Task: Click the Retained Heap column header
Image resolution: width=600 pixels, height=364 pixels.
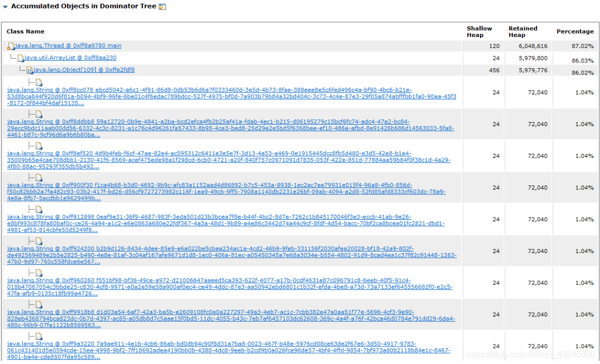Action: pos(523,32)
